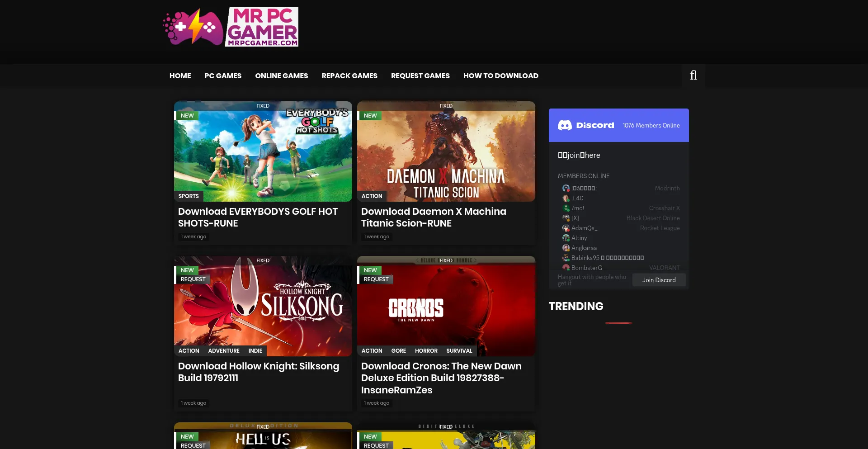The width and height of the screenshot is (868, 449).
Task: Click the Cronos The New Dawn thumbnail
Action: [446, 306]
